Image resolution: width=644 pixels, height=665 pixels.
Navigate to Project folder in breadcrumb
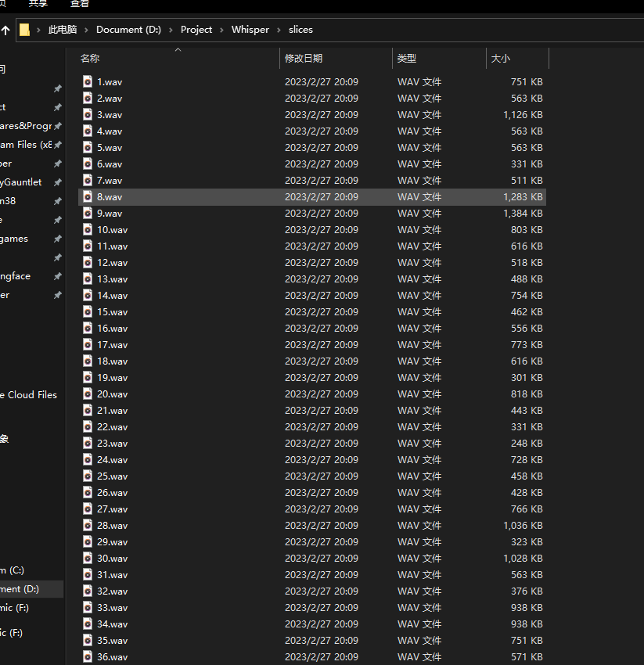pyautogui.click(x=196, y=30)
